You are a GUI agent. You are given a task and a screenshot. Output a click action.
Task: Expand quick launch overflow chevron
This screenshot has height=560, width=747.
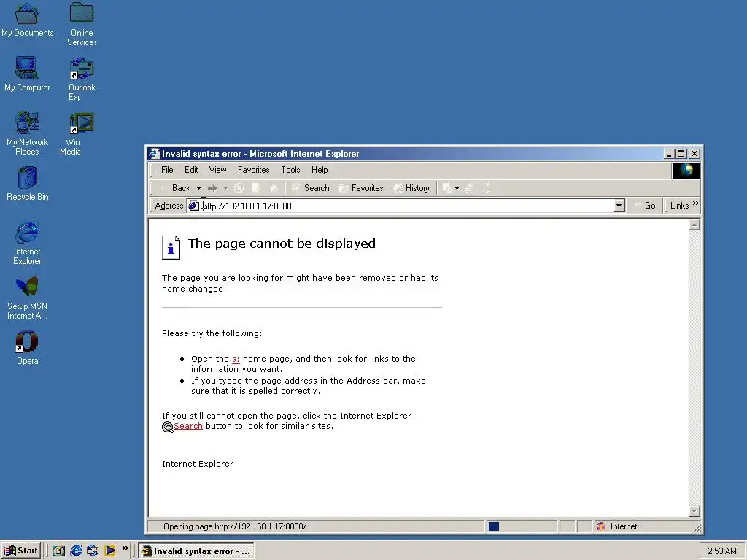click(x=125, y=548)
